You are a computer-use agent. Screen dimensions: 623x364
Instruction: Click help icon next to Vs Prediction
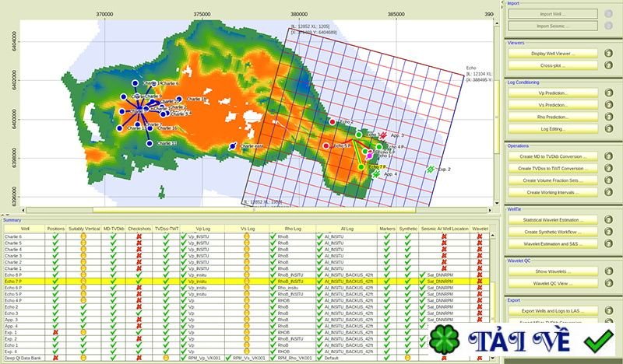[x=608, y=105]
